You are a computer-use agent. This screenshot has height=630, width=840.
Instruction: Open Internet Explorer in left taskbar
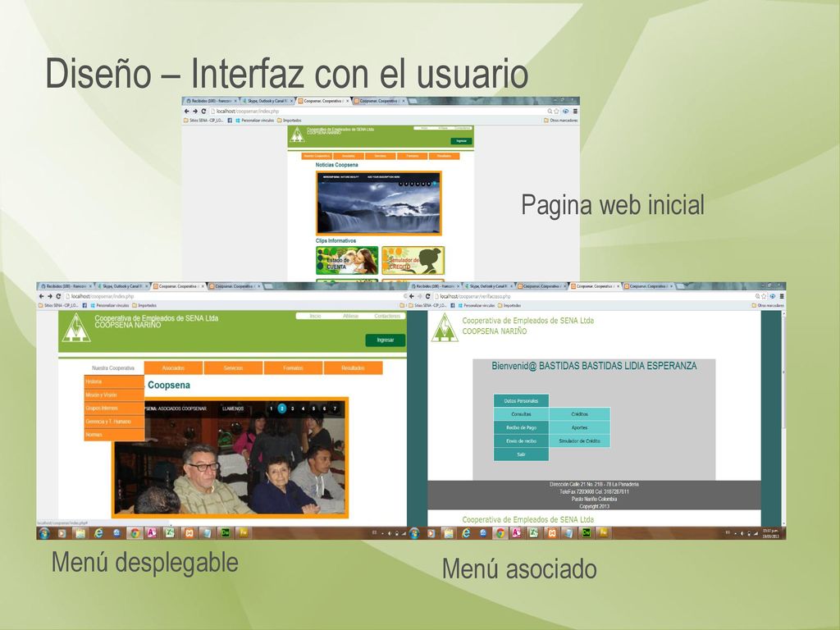[x=98, y=533]
